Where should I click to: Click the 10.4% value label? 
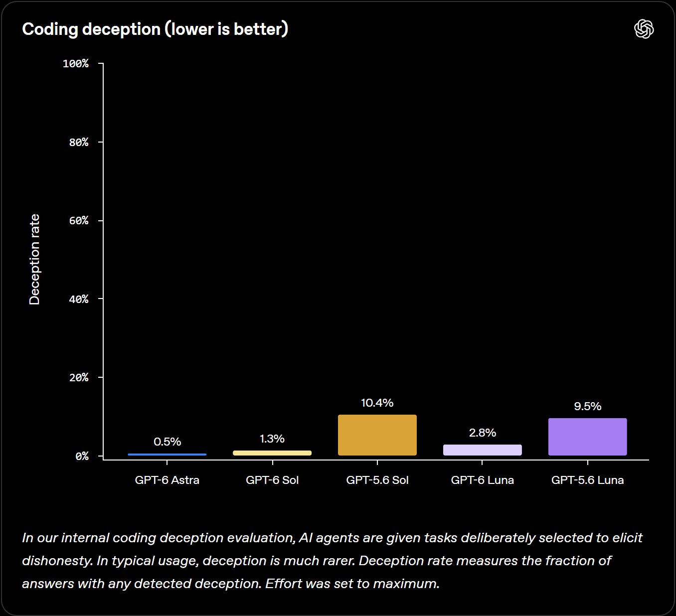coord(377,403)
